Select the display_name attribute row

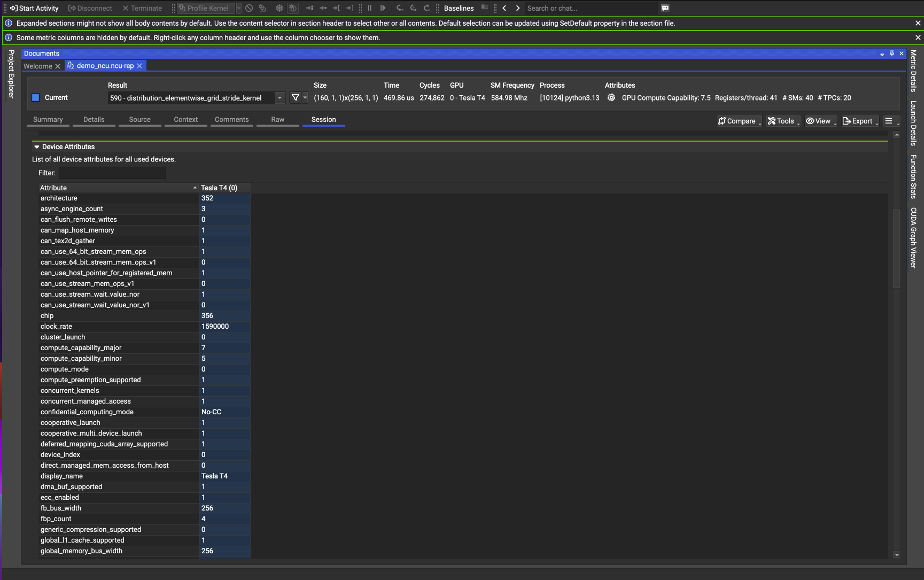click(144, 476)
